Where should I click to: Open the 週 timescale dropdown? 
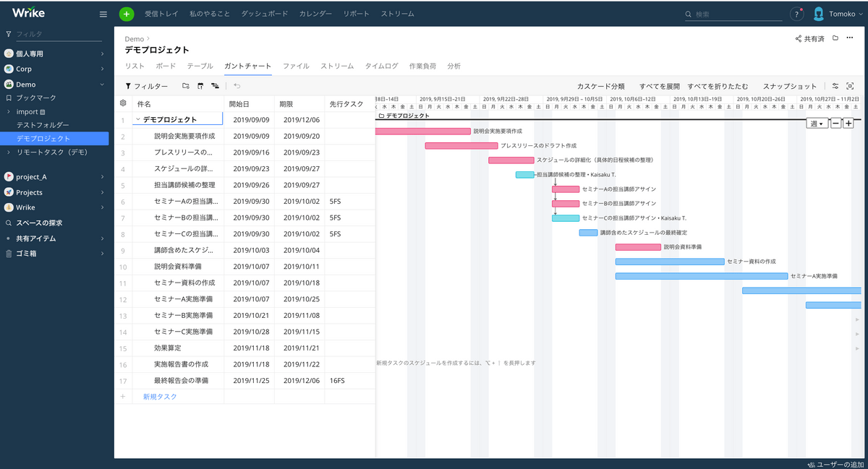817,124
